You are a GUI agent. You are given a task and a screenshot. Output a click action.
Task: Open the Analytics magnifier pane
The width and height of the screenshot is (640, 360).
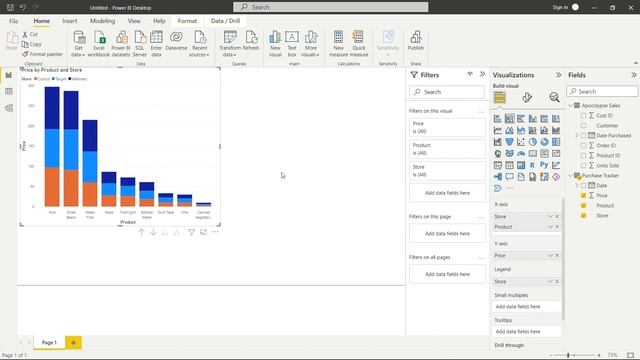tap(554, 97)
